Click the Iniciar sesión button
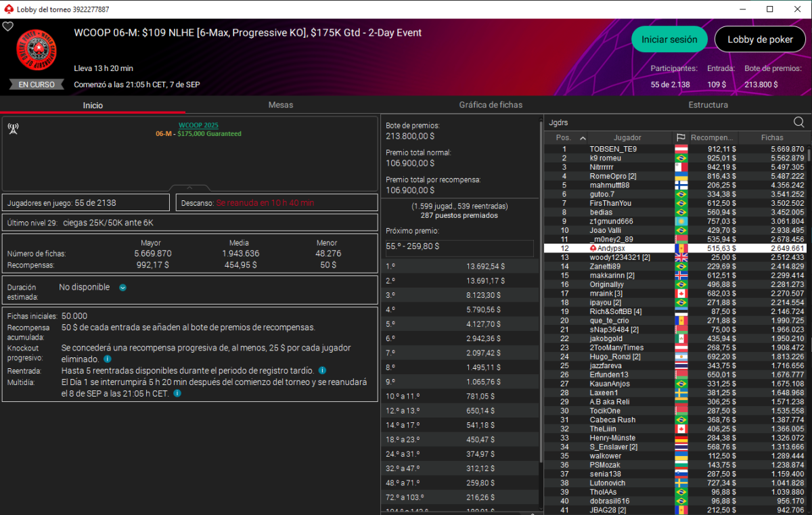Screen dimensions: 812x515 point(669,39)
